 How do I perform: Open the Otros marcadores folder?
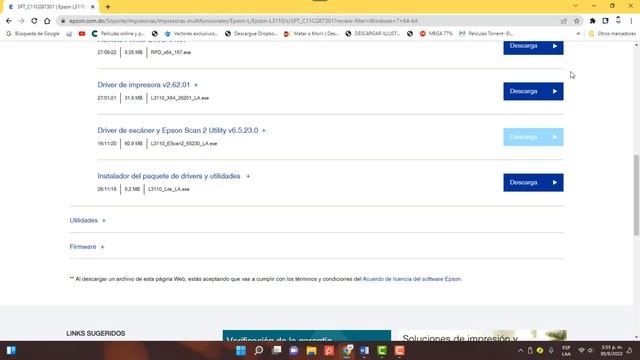coord(612,33)
